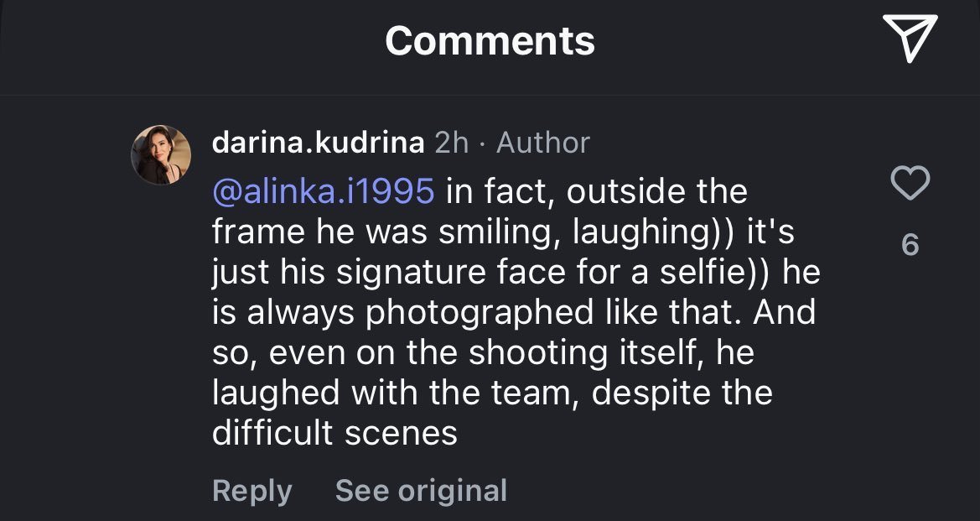This screenshot has width=980, height=521.
Task: Open darina.kudrina's profile picture
Action: [161, 155]
